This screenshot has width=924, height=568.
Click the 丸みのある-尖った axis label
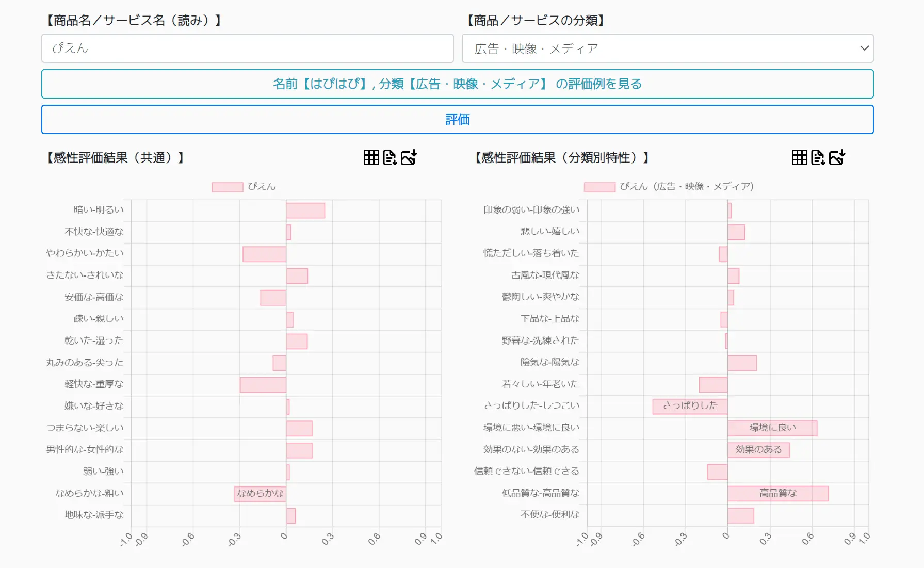point(85,363)
